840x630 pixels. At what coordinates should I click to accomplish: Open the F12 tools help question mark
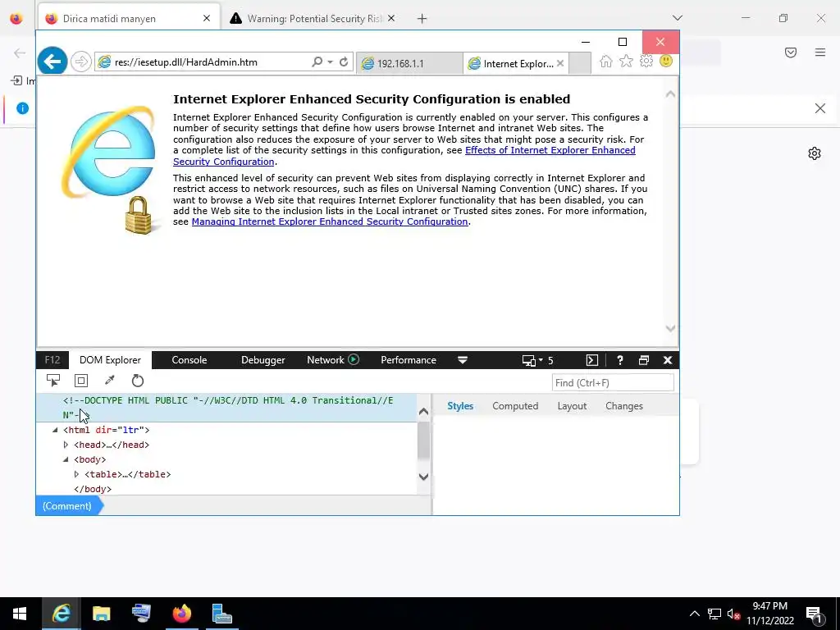(620, 360)
